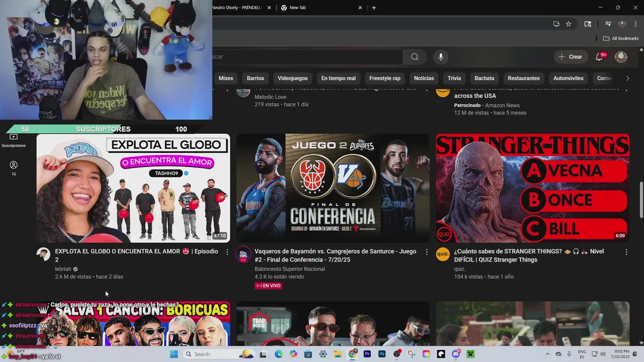Launch Premiere Pro from taskbar
This screenshot has width=644, height=362.
367,354
